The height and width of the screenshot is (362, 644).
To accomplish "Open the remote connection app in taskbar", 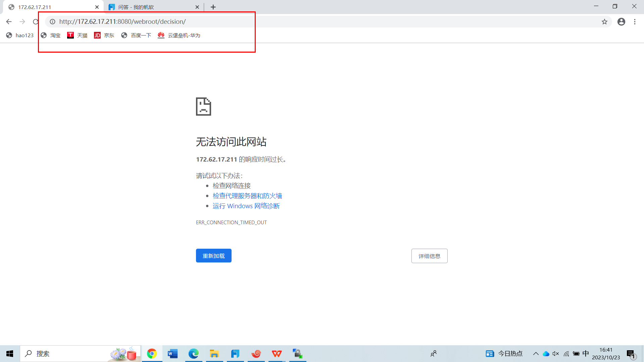I will (298, 354).
